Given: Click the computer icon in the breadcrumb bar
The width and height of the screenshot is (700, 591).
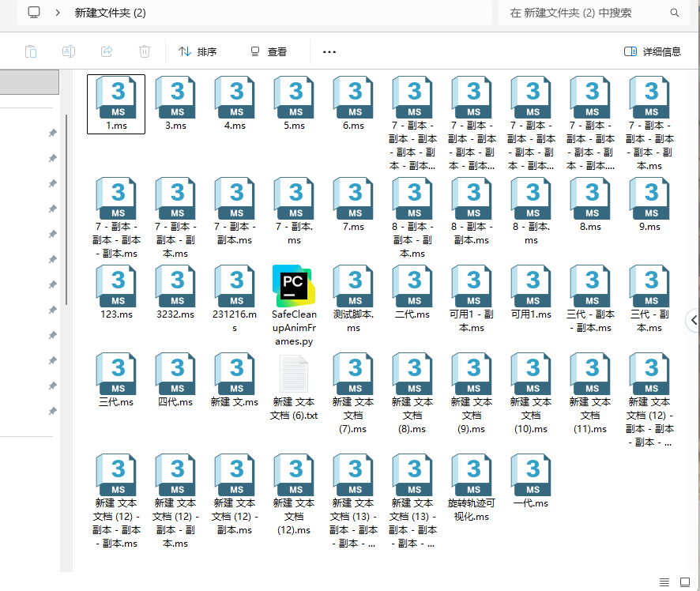Looking at the screenshot, I should coord(32,13).
